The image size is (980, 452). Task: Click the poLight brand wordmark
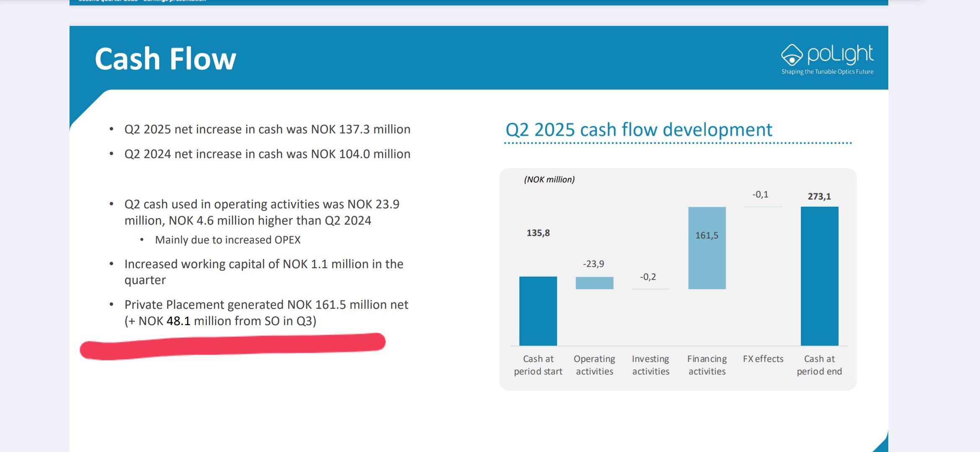point(840,54)
